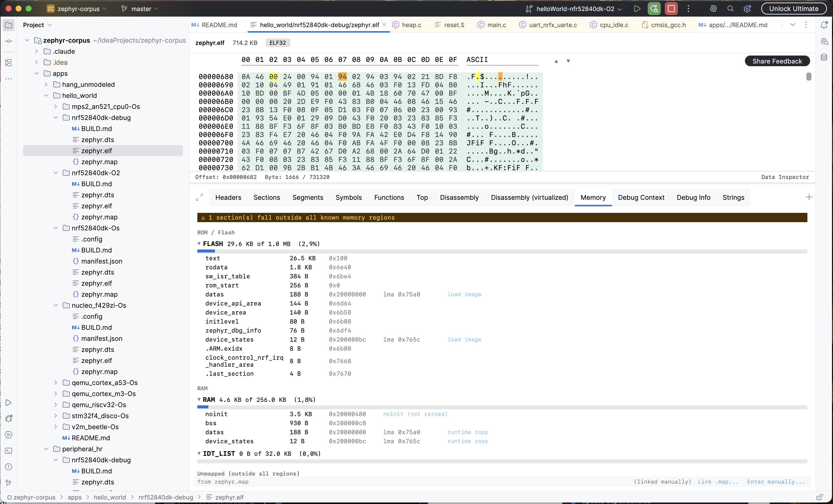Open the Structure tool window
The image size is (833, 504).
pos(9,62)
